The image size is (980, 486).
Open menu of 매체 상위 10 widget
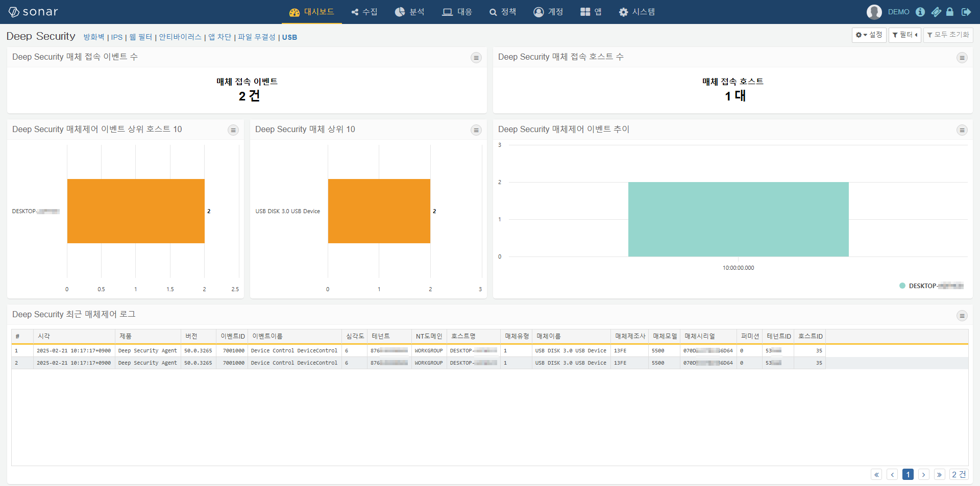tap(476, 130)
